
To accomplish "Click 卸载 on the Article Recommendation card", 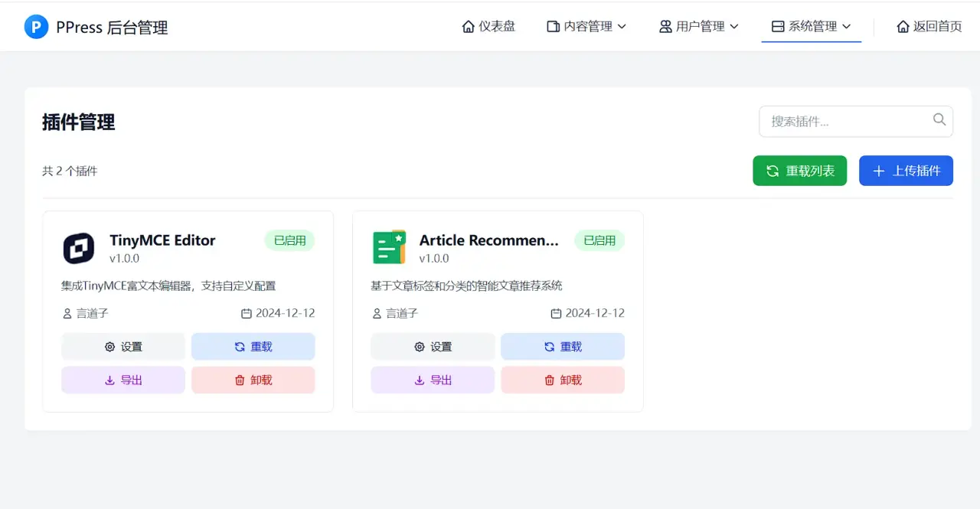I will 563,380.
